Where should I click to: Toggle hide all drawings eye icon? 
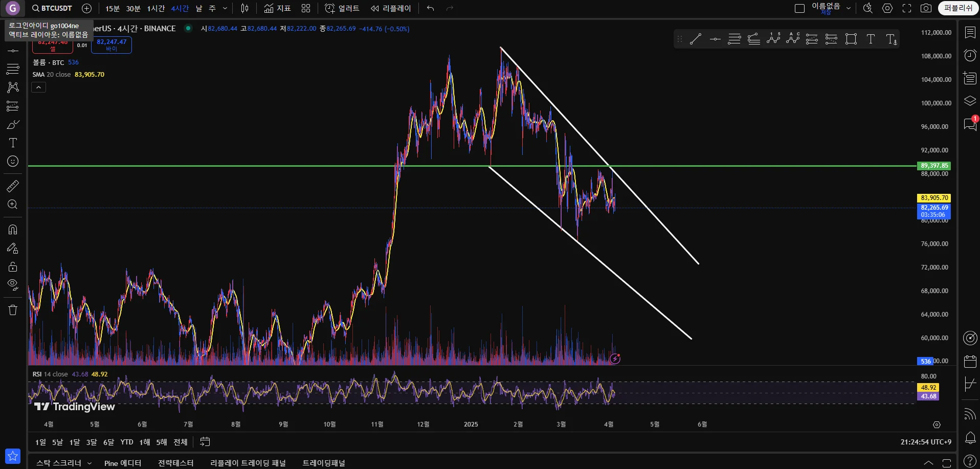coord(13,284)
